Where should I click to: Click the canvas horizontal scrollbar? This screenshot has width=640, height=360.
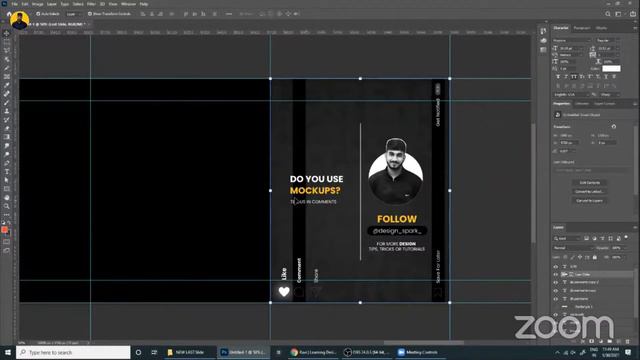tap(423, 342)
